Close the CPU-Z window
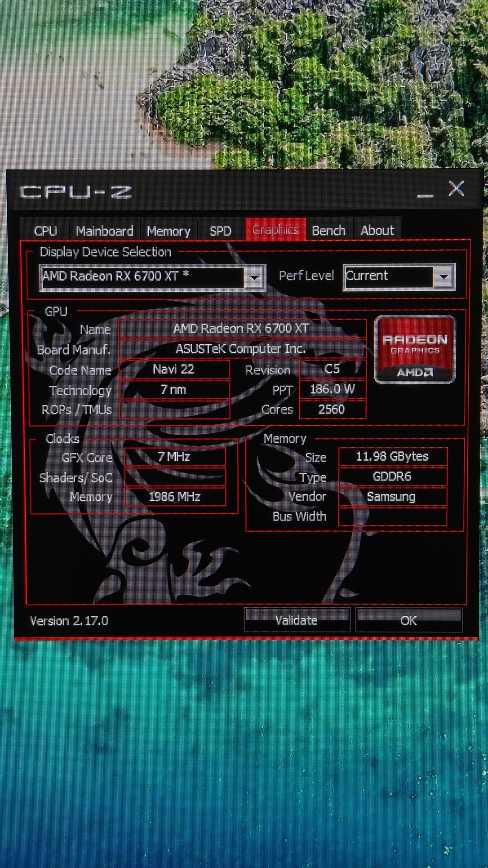Viewport: 488px width, 868px height. click(x=457, y=188)
